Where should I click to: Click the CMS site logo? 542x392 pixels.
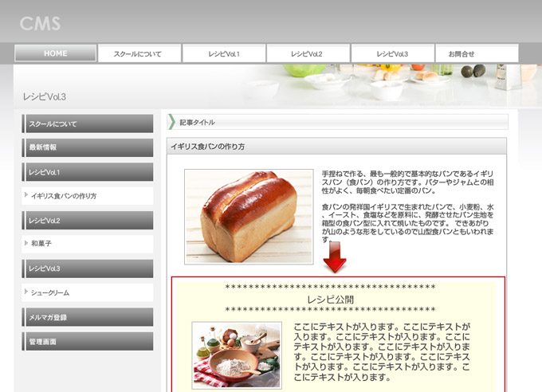tap(41, 23)
